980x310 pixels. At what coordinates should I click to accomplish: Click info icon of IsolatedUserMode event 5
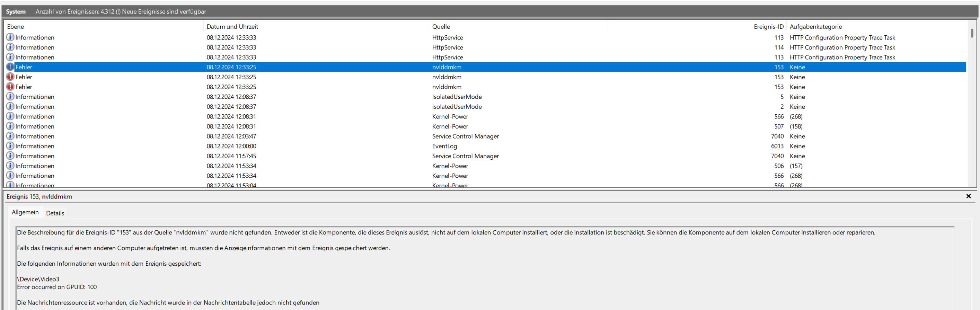(10, 97)
